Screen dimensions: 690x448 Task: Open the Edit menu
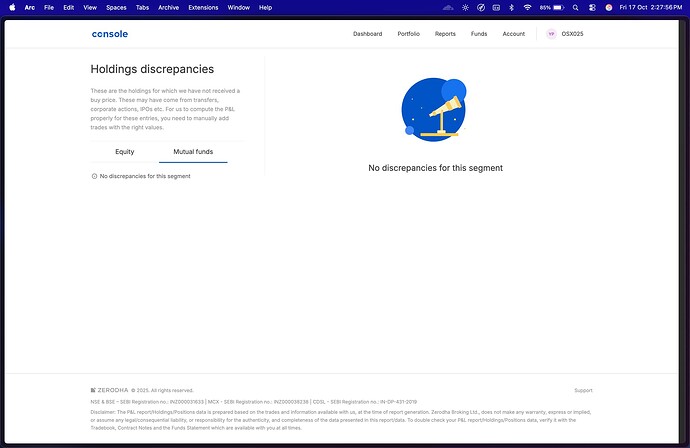[69, 7]
